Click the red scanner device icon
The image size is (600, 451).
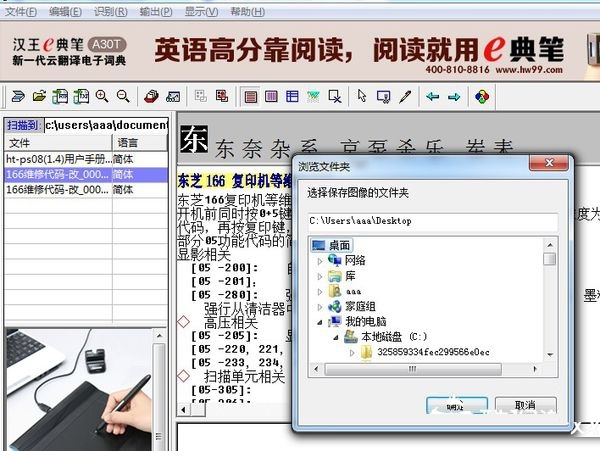(152, 96)
